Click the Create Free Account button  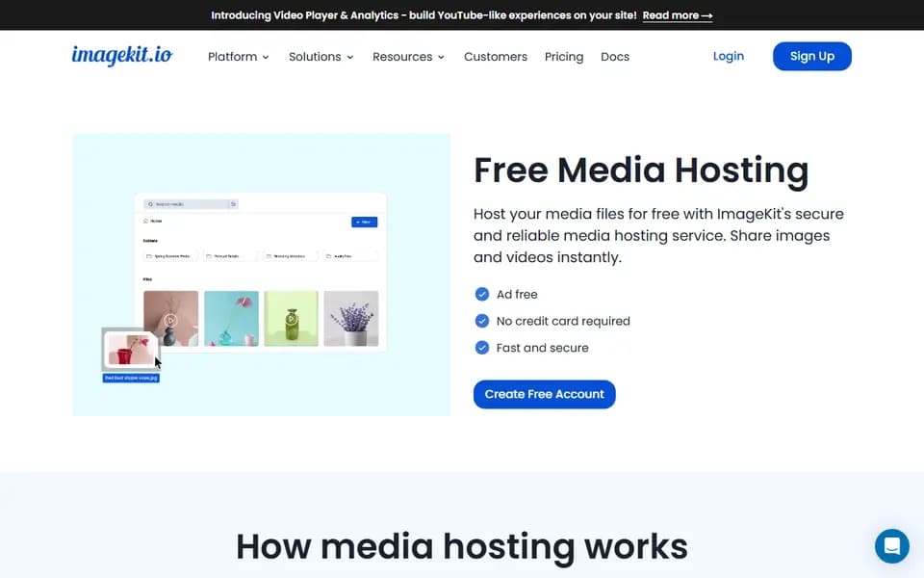(545, 394)
